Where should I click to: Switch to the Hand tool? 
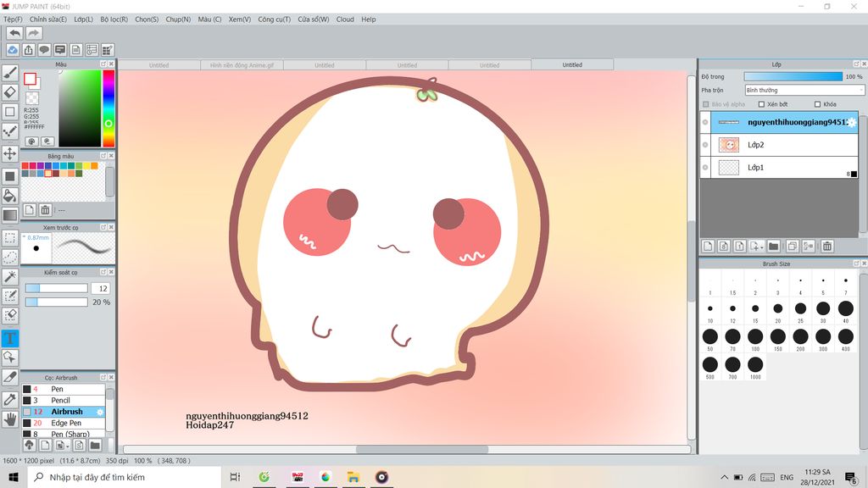[x=10, y=419]
